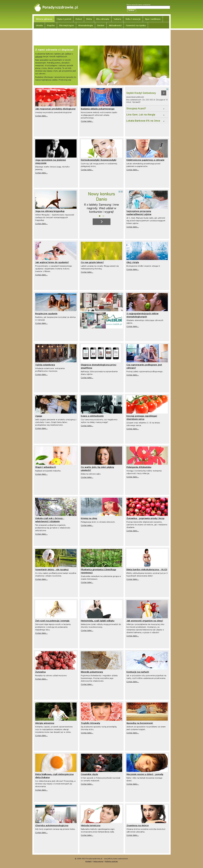Expand the Lirra Gem, Lek na Alergię entry

pos(146,115)
